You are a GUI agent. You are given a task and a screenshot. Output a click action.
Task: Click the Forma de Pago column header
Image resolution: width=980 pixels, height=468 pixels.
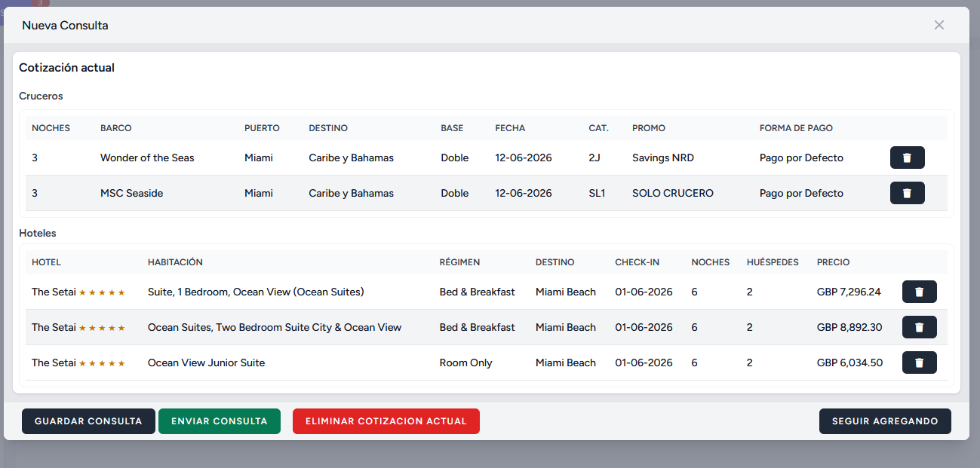pos(796,128)
